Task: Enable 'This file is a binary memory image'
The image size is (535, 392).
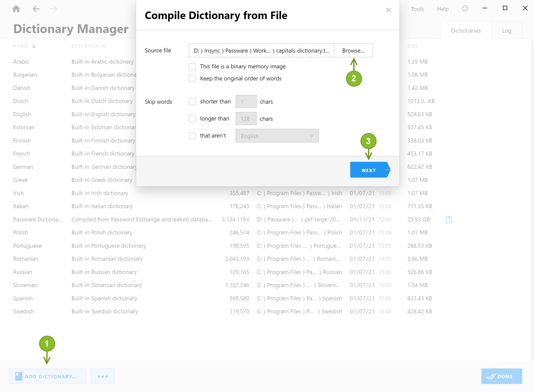Action: click(x=192, y=66)
